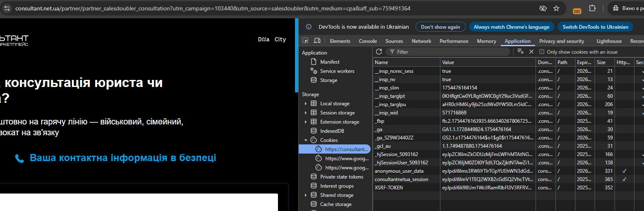
Task: Open the Privacy and security tab
Action: tap(562, 41)
